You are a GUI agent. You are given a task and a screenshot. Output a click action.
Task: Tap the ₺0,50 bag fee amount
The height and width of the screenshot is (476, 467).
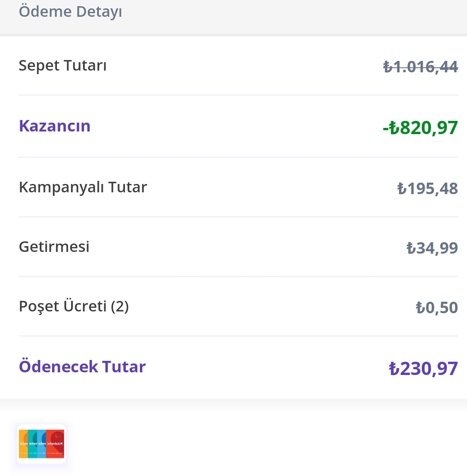click(x=437, y=307)
